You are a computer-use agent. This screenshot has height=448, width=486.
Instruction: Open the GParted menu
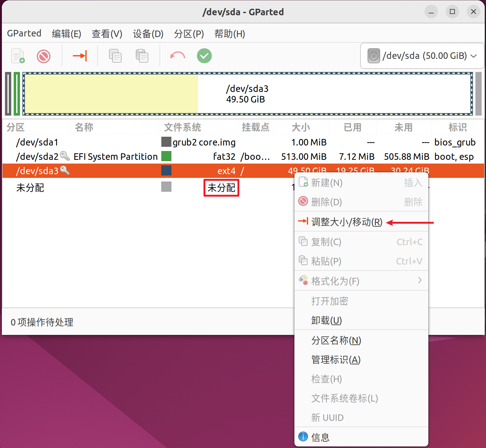coord(24,33)
